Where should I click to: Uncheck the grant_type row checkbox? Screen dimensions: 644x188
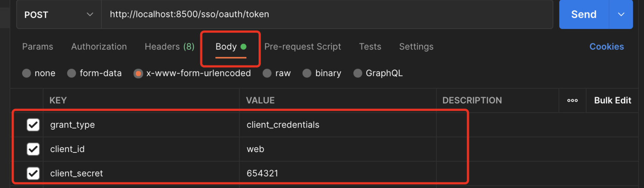tap(33, 125)
